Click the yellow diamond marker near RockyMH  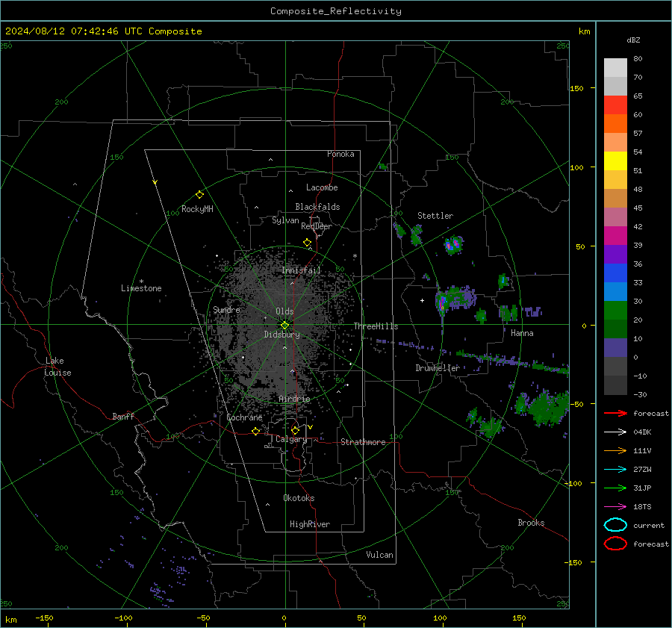199,195
